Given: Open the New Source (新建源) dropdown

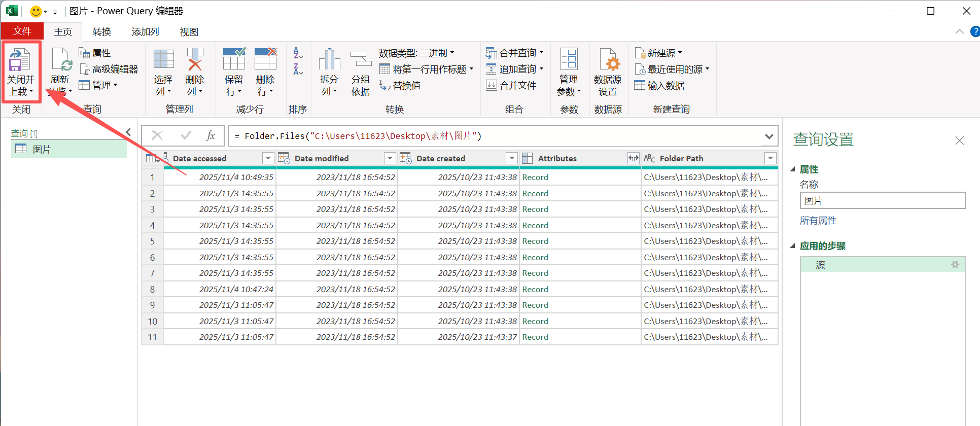Looking at the screenshot, I should [658, 53].
